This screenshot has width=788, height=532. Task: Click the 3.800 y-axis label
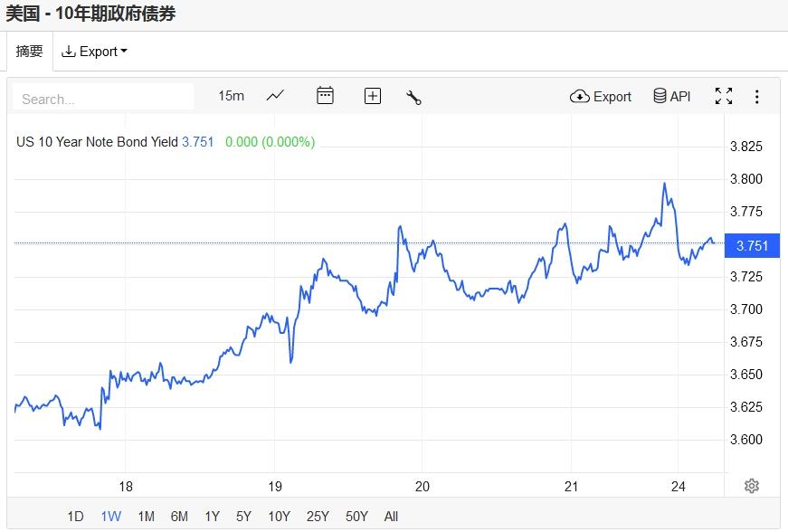746,179
